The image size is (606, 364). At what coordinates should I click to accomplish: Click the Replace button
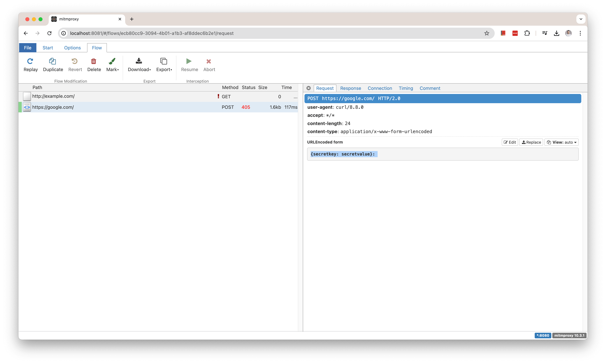[531, 142]
